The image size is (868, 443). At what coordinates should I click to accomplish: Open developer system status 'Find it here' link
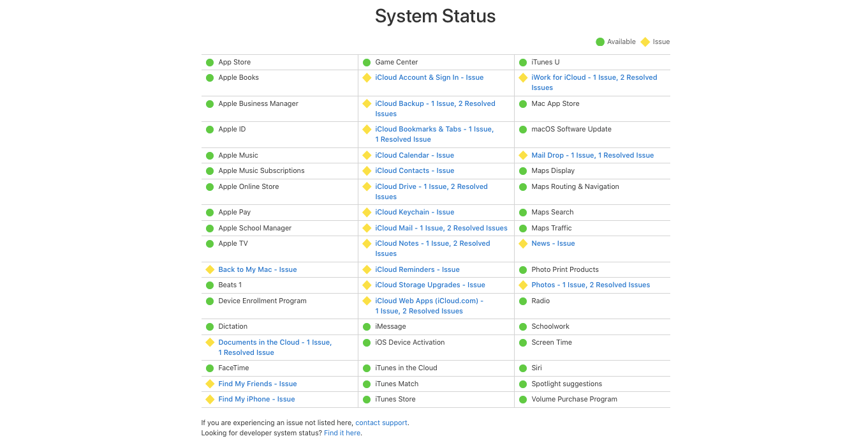click(342, 433)
